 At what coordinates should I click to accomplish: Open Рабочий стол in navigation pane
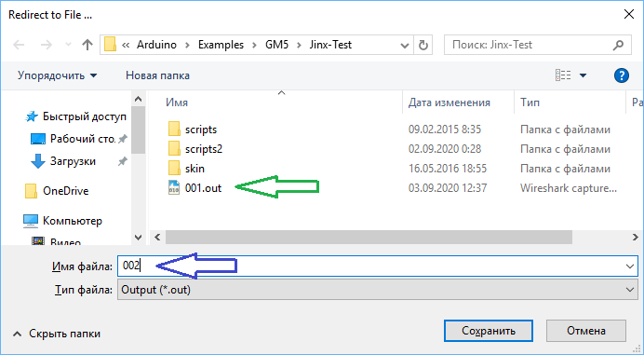[x=74, y=139]
